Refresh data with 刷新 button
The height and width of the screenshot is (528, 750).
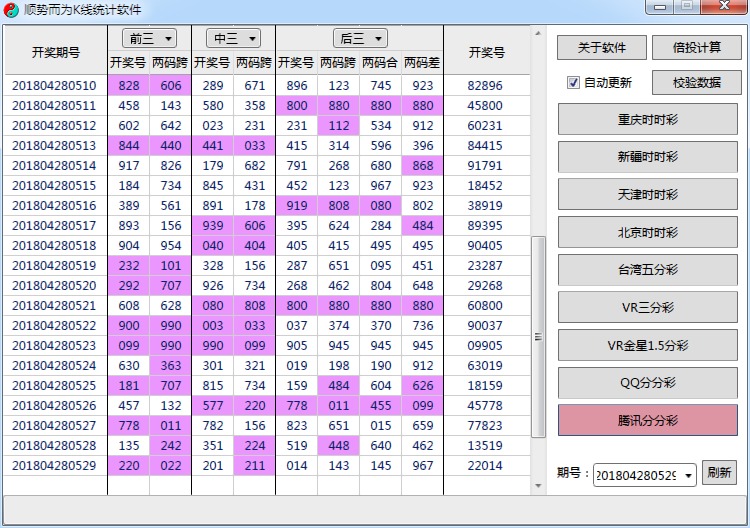coord(719,474)
